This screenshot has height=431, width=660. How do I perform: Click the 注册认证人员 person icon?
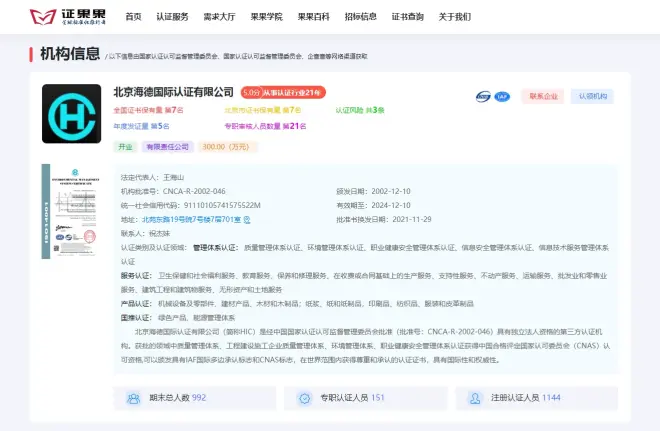474,398
